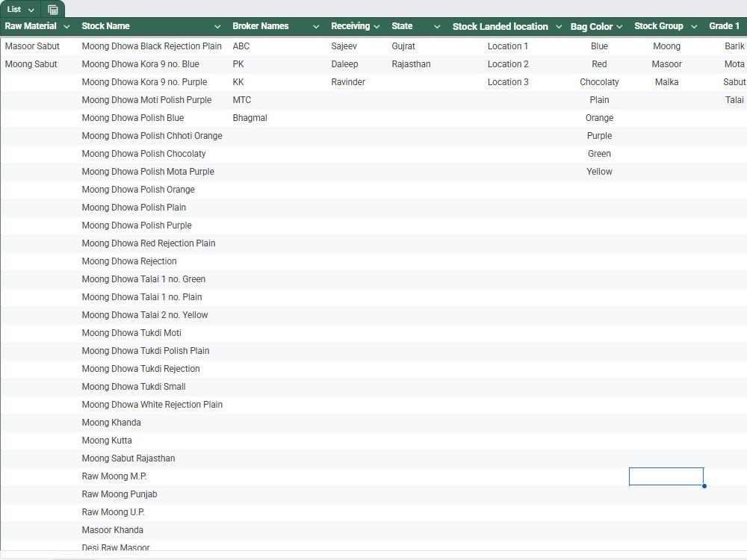The width and height of the screenshot is (747, 560).
Task: Select Chocolaty in Bag Color column
Action: 599,82
